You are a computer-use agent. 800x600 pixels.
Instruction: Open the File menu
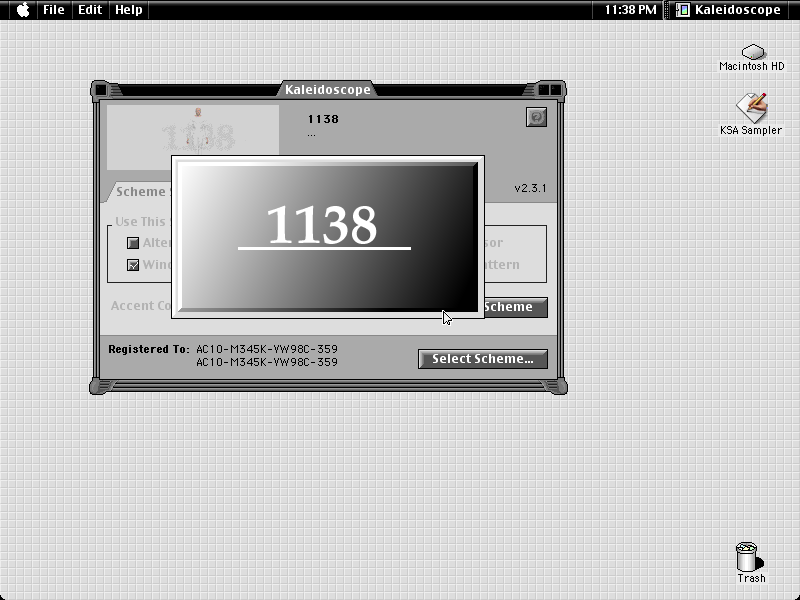coord(54,10)
